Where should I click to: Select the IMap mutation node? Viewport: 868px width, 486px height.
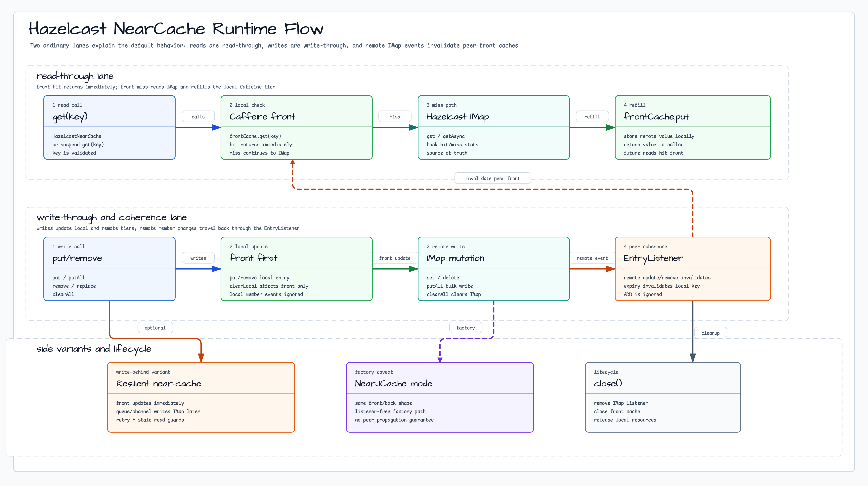(494, 269)
